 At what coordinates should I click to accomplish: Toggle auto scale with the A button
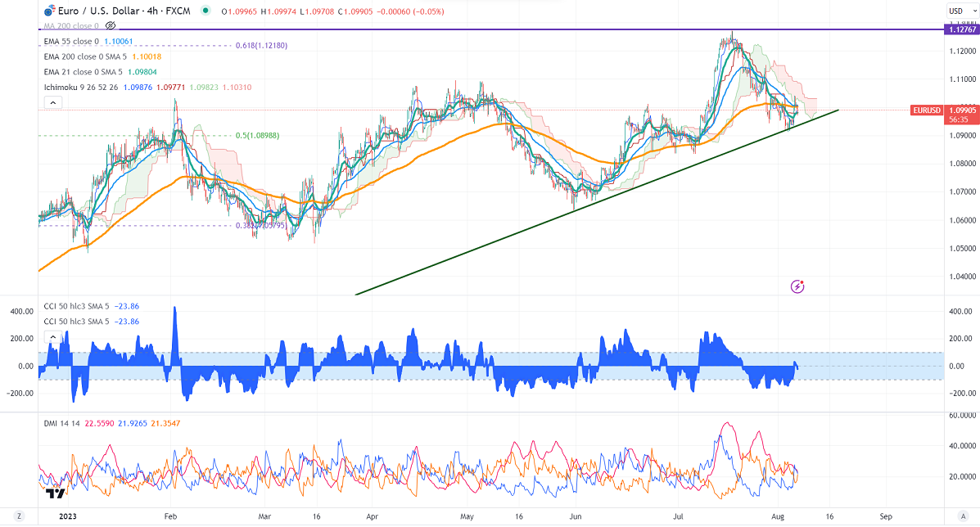[963, 516]
